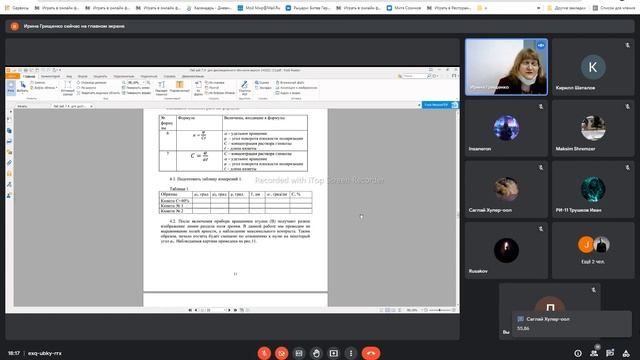The image size is (640, 360).
Task: Open the Список для чтения reading list
Action: tap(615, 8)
